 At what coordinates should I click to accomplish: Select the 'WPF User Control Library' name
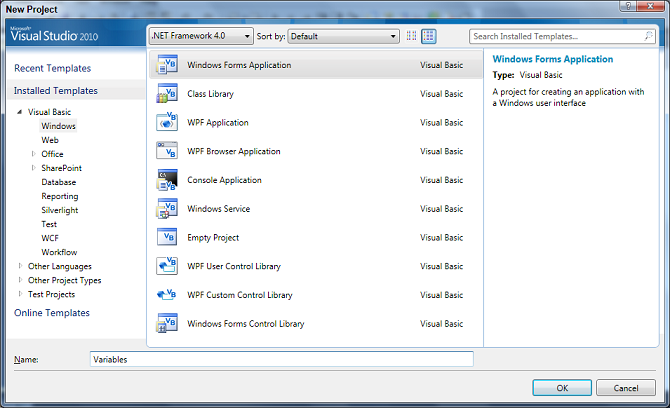pos(234,266)
